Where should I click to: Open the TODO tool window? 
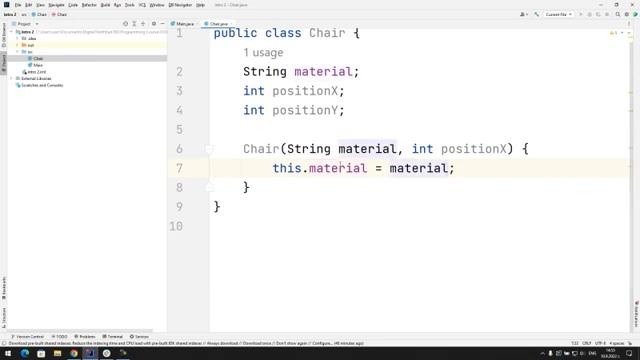pos(60,337)
